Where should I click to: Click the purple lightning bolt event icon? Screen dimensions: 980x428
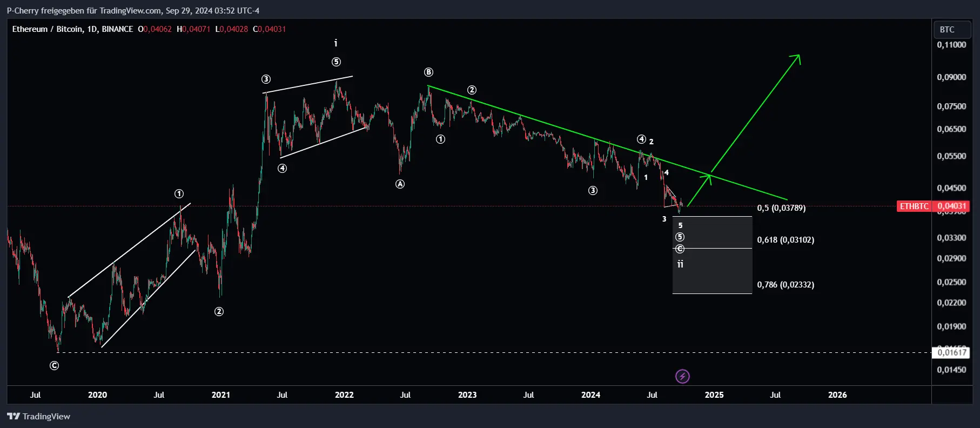(682, 376)
